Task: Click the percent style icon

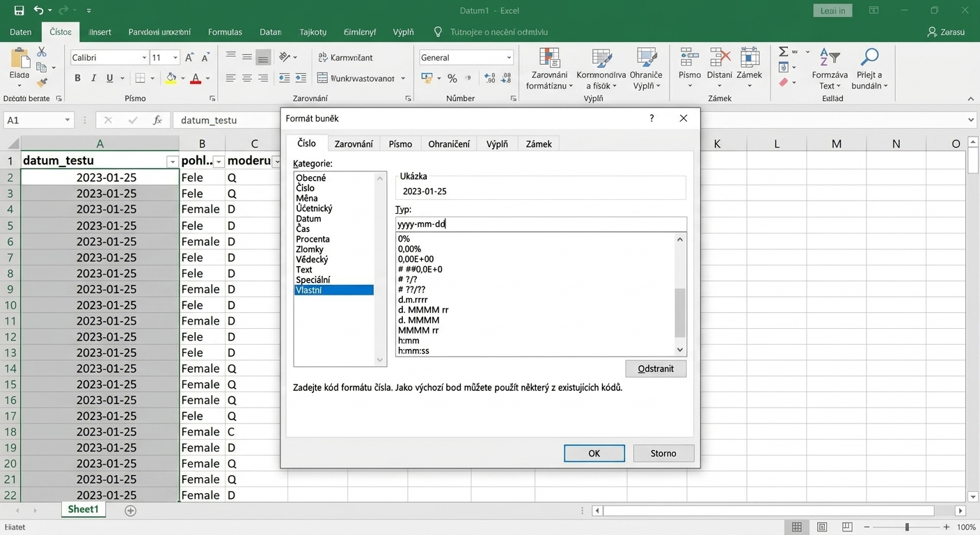Action: [x=452, y=78]
